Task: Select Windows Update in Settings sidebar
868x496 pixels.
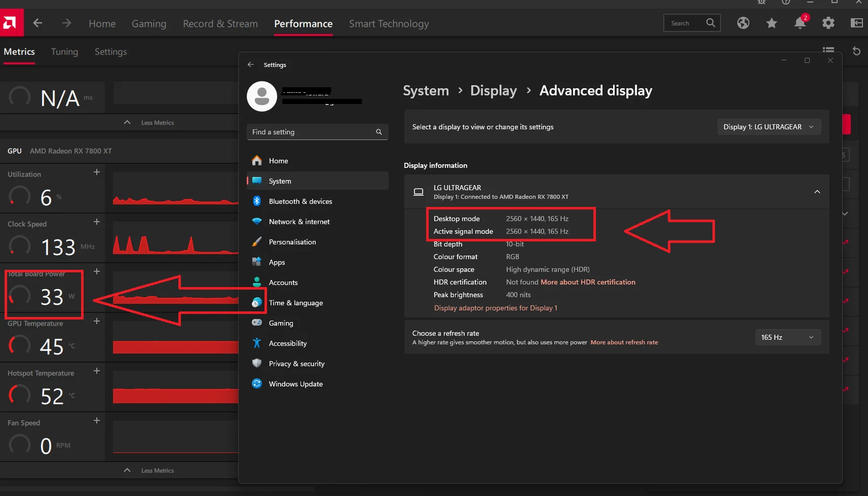Action: tap(317, 384)
